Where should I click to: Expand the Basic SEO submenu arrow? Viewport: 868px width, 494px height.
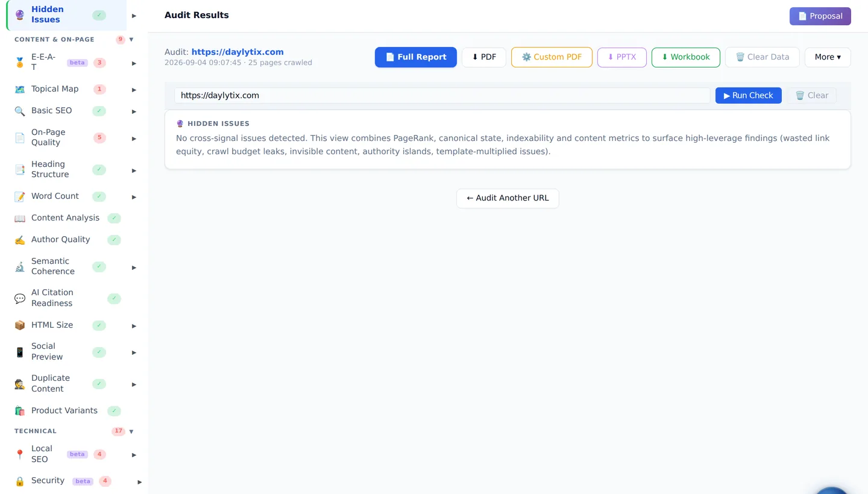[x=134, y=111]
